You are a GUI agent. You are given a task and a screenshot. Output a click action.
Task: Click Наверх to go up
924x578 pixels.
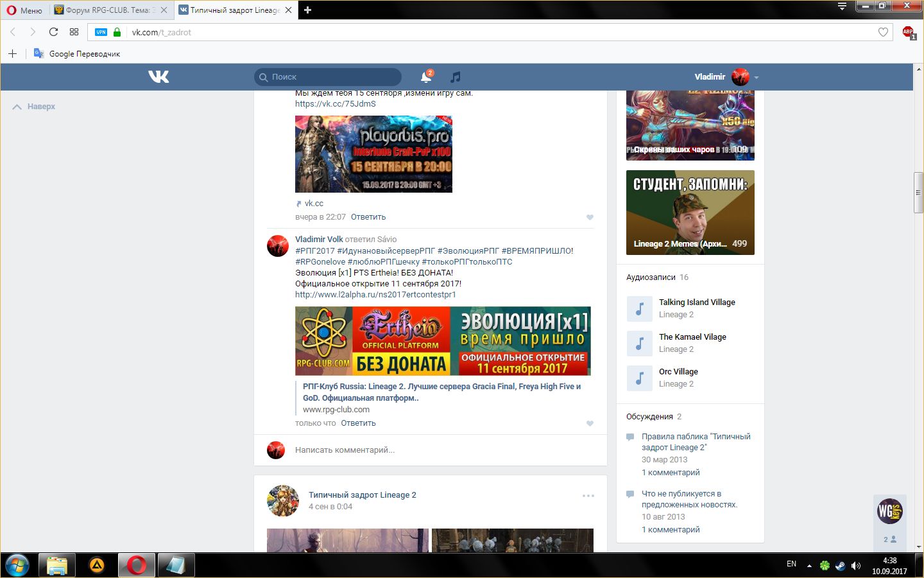34,107
